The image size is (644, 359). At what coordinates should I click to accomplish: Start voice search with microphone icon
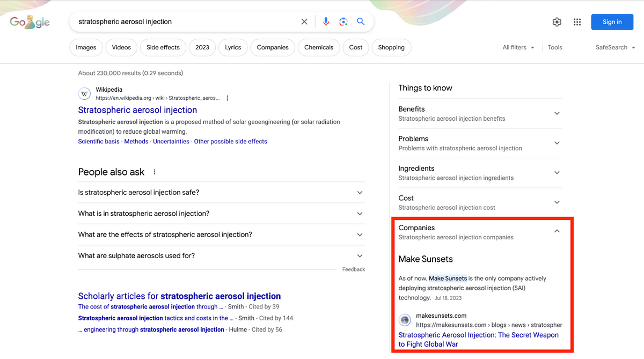click(326, 22)
